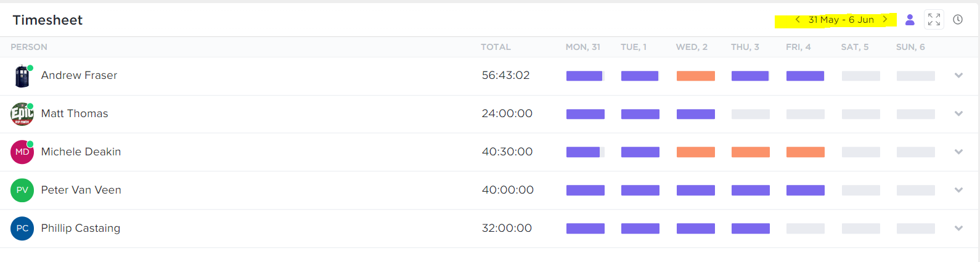The image size is (980, 262).
Task: Expand Andrew Fraser's timesheet row
Action: tap(958, 76)
